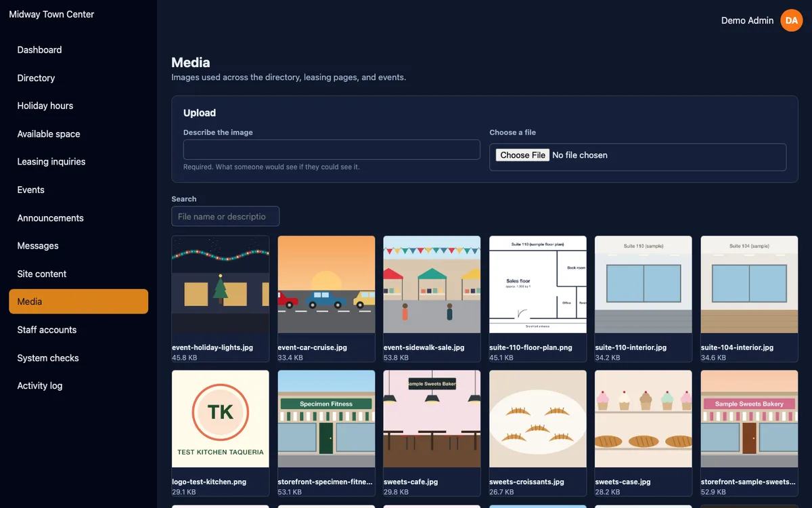
Task: Open suite-110-floor-plan.png thumbnail
Action: 538,284
